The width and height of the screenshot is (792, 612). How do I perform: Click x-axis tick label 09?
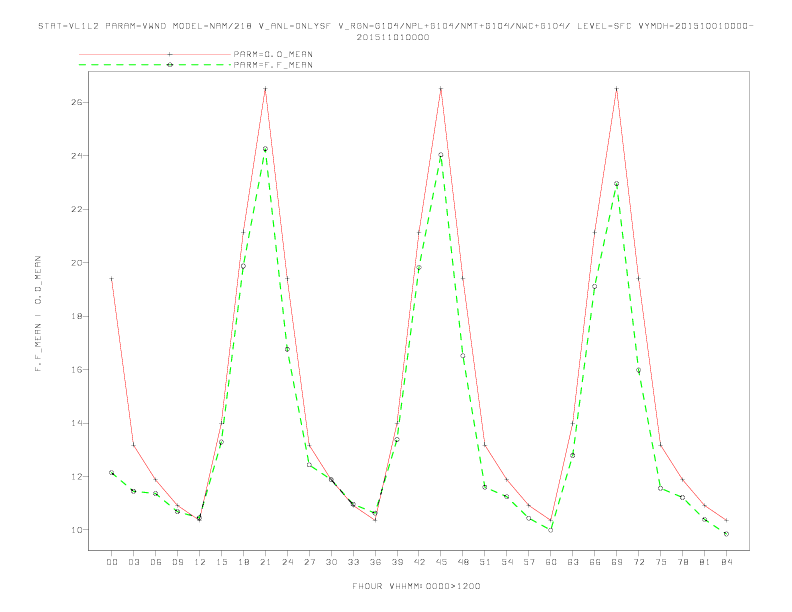[177, 562]
